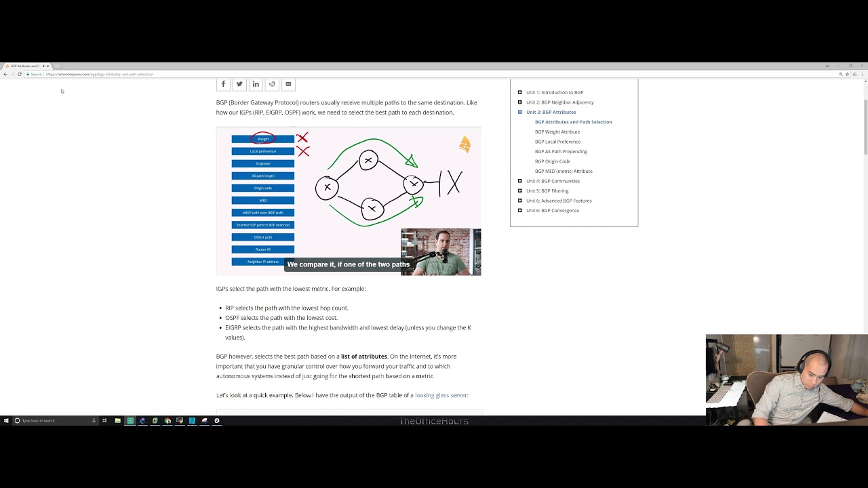
Task: Open BGP MED (metric) Attribute lesson
Action: 564,171
